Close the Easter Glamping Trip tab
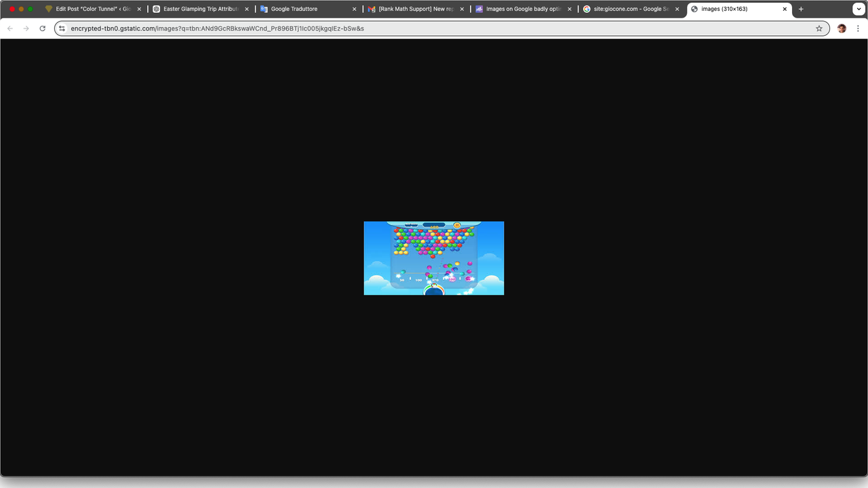The width and height of the screenshot is (868, 488). tap(247, 9)
